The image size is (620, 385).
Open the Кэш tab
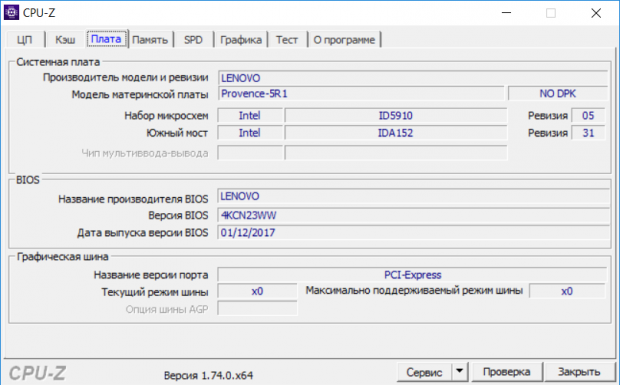(x=65, y=40)
